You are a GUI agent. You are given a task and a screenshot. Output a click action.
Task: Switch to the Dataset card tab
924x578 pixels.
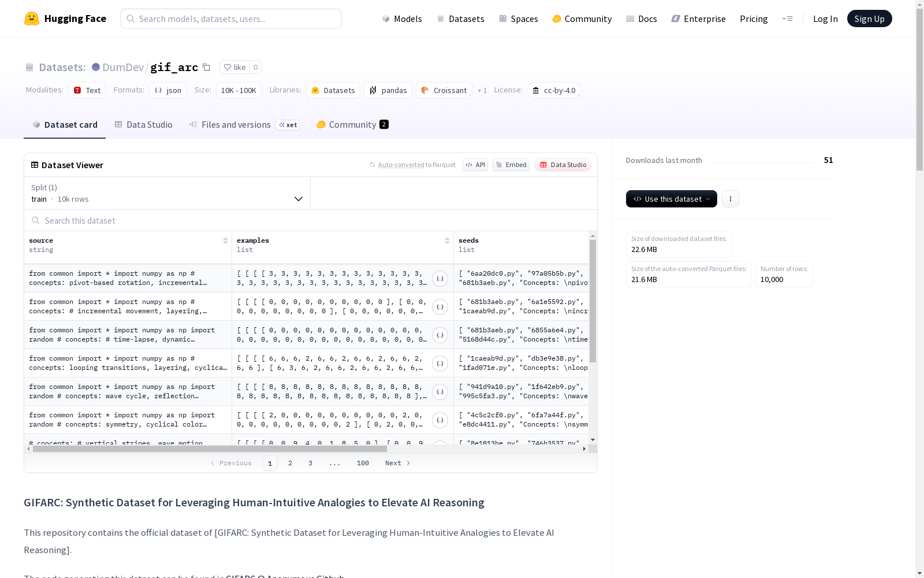pyautogui.click(x=65, y=124)
